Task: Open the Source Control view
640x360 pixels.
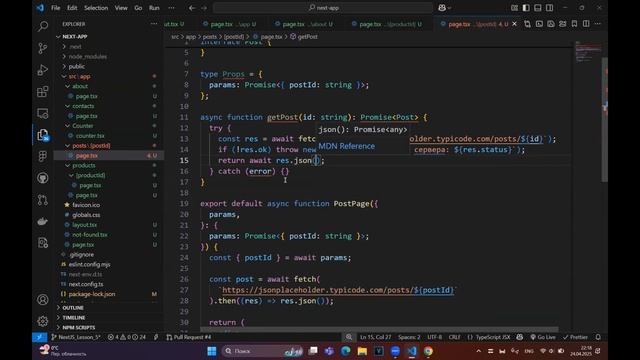Action: pos(42,48)
